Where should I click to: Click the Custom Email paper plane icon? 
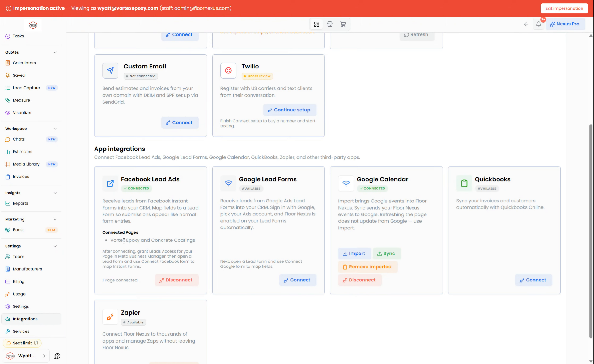tap(110, 70)
